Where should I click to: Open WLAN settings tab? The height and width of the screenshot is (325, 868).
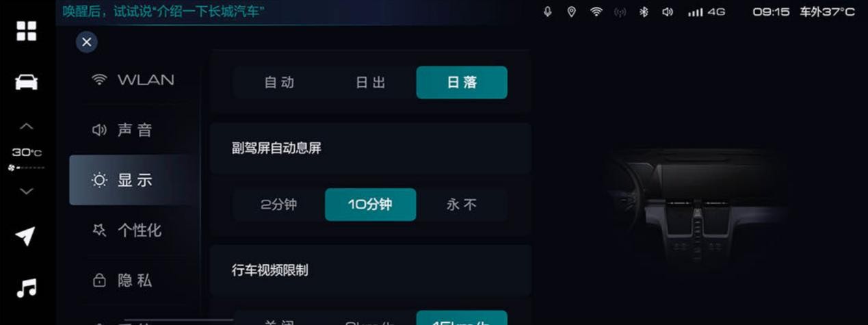(133, 80)
